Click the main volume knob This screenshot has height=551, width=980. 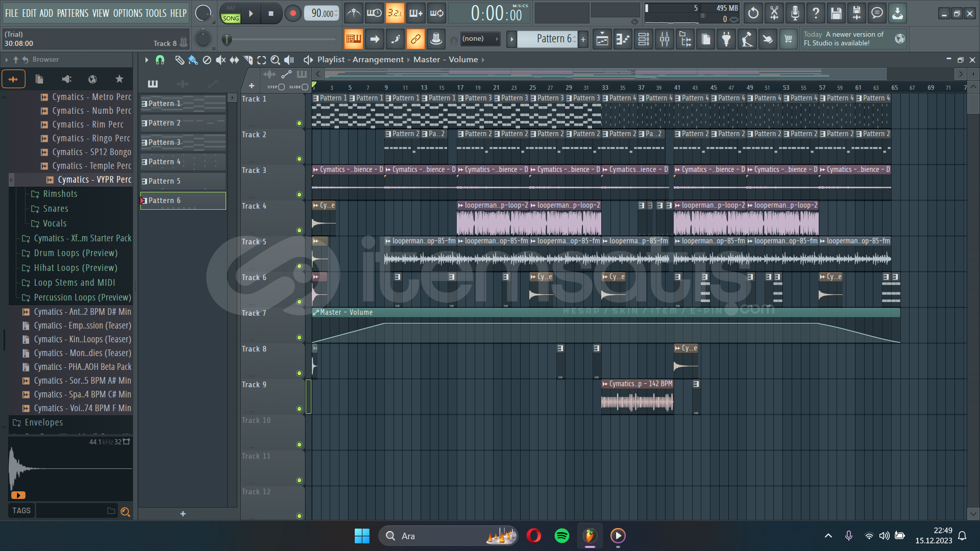coord(203,13)
